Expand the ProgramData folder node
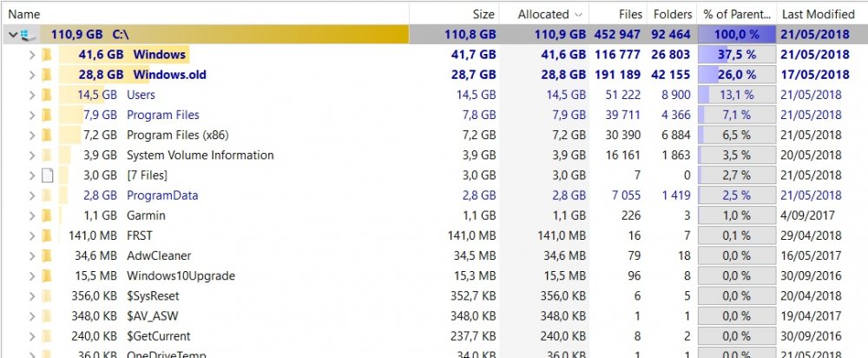 [x=32, y=196]
